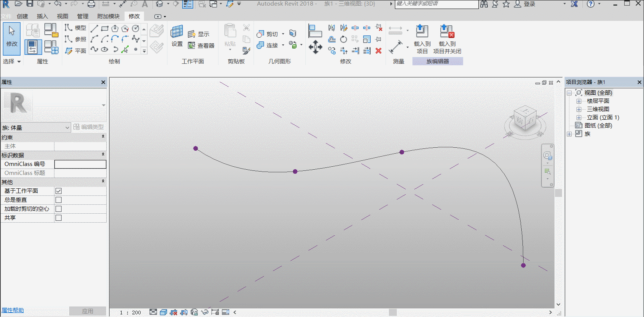
Task: Open the 创建 ribbon tab
Action: click(x=22, y=16)
